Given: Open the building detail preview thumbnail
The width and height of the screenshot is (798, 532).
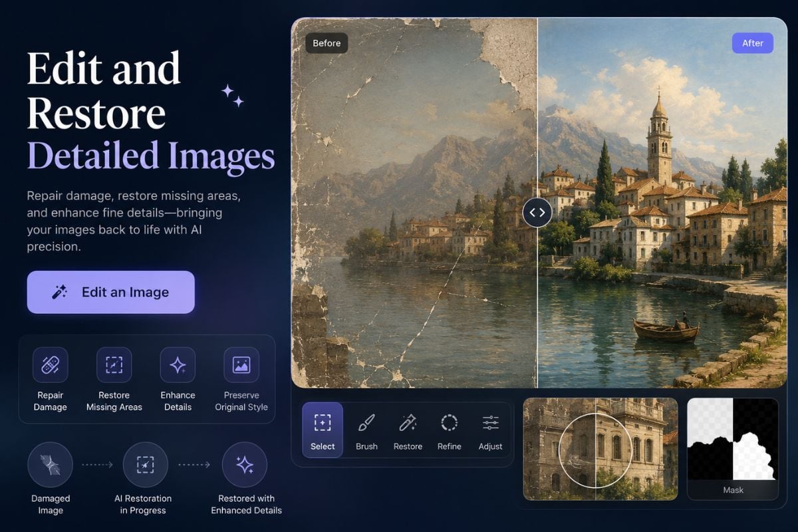Looking at the screenshot, I should pyautogui.click(x=600, y=449).
